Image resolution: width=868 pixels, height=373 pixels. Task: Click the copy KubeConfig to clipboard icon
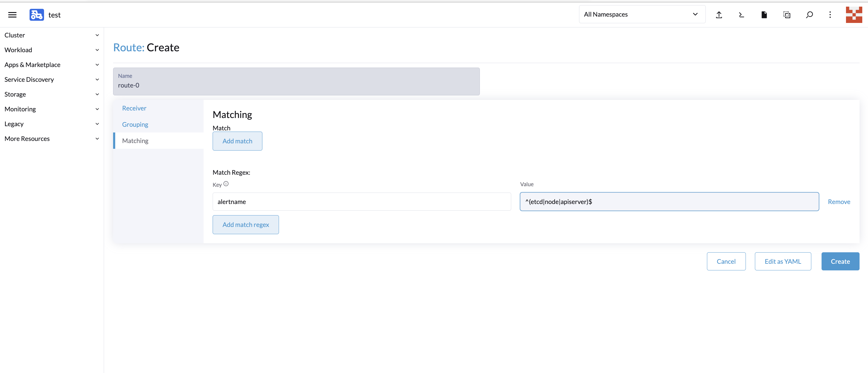(x=787, y=15)
